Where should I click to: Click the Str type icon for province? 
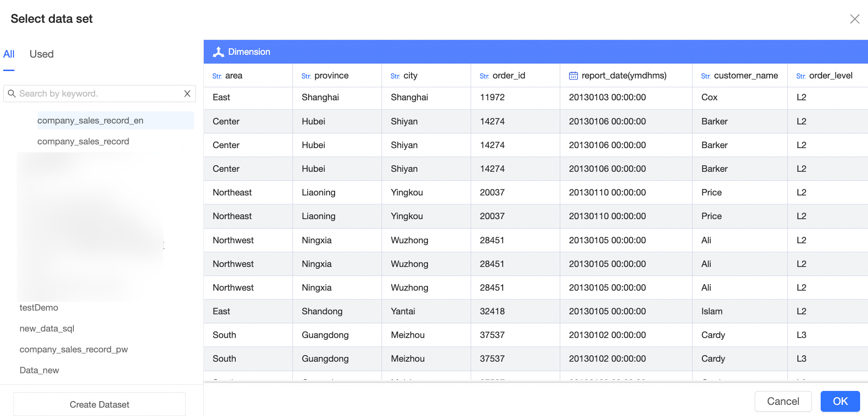click(306, 76)
